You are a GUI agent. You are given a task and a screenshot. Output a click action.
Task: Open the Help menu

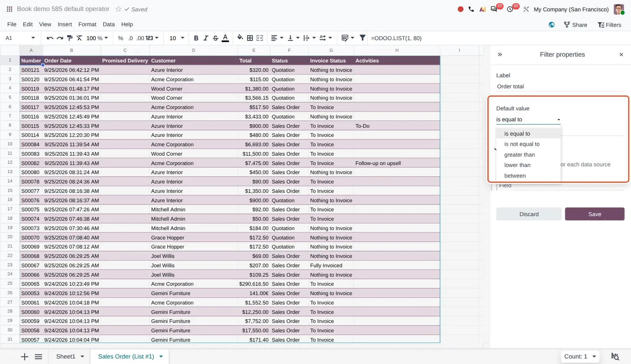pos(127,24)
